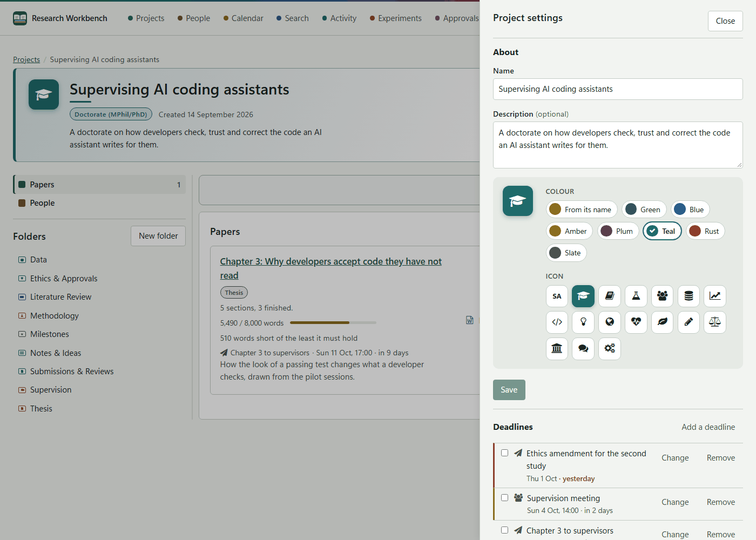The width and height of the screenshot is (756, 540).
Task: Select the database stack icon
Action: click(x=688, y=296)
